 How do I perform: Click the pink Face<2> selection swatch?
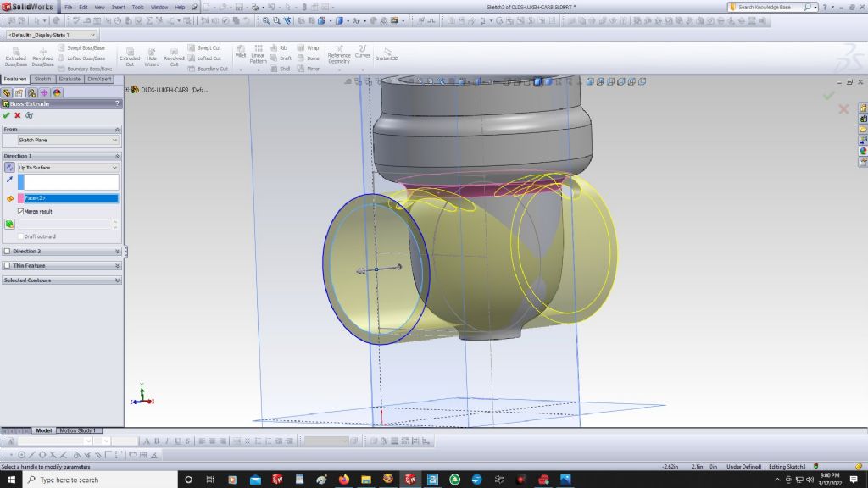(x=22, y=197)
